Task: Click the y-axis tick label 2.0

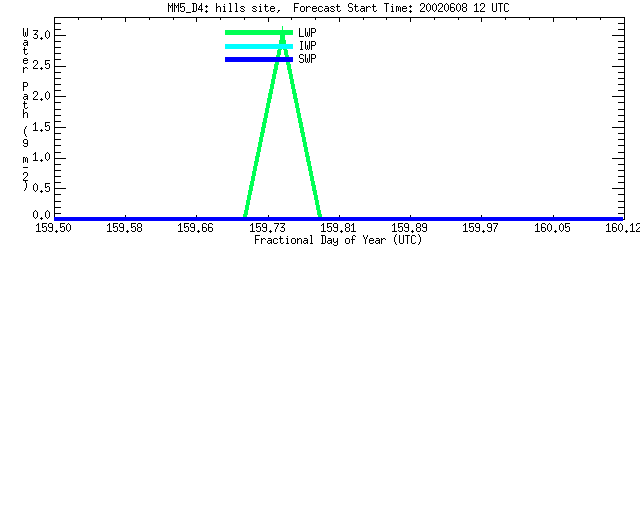Action: pos(42,96)
